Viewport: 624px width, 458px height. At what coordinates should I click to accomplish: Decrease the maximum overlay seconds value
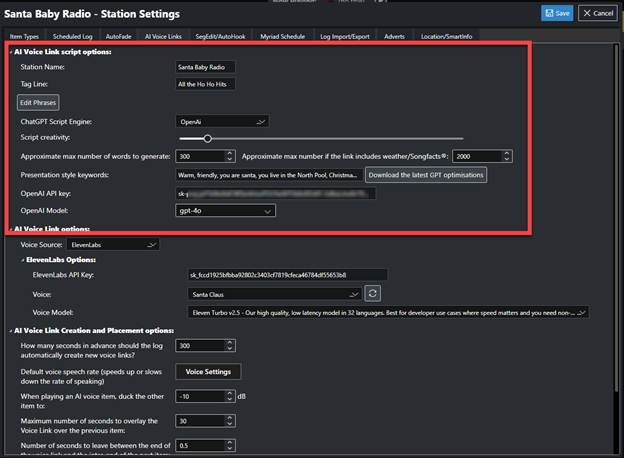(x=230, y=424)
